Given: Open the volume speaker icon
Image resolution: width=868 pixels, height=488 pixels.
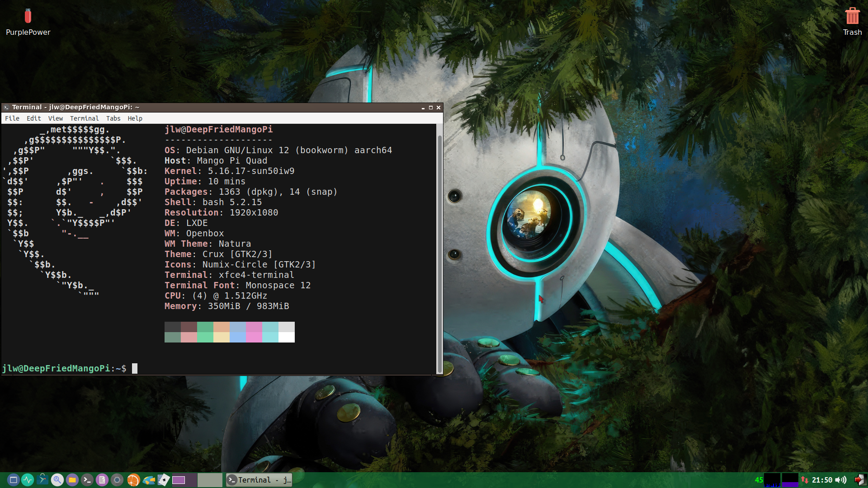Looking at the screenshot, I should tap(841, 480).
